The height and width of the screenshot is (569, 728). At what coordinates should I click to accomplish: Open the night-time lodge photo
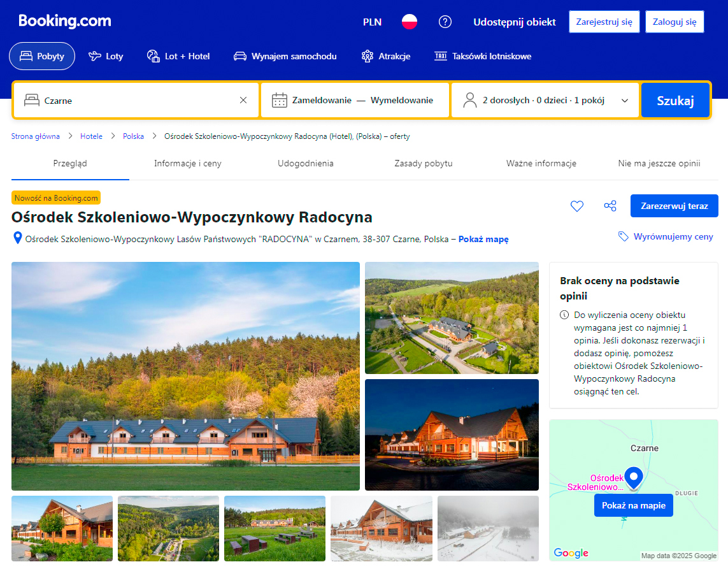point(452,435)
